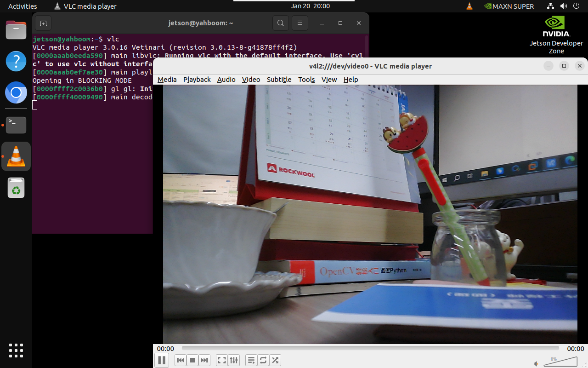
Task: Mute audio with speaker icon
Action: (x=537, y=363)
